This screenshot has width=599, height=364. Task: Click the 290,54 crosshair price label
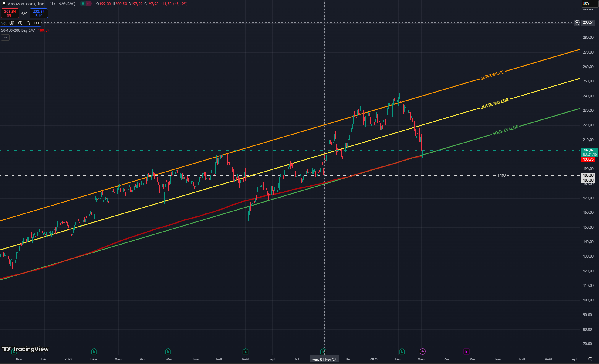[x=588, y=22]
